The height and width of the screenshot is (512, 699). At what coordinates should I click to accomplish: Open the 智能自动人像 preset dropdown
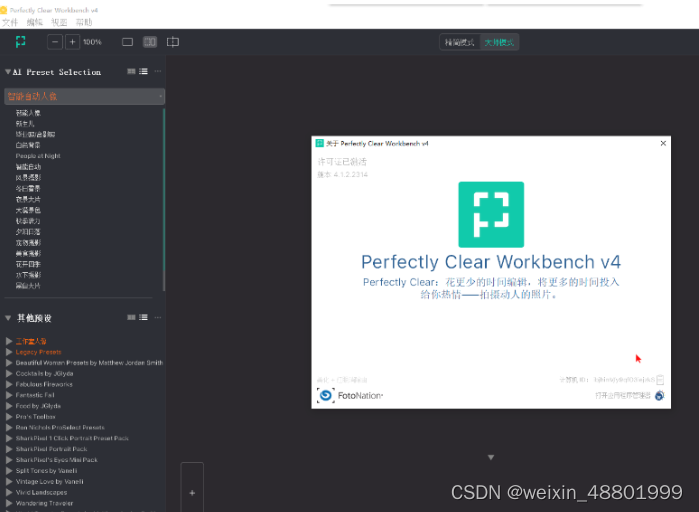click(x=84, y=96)
